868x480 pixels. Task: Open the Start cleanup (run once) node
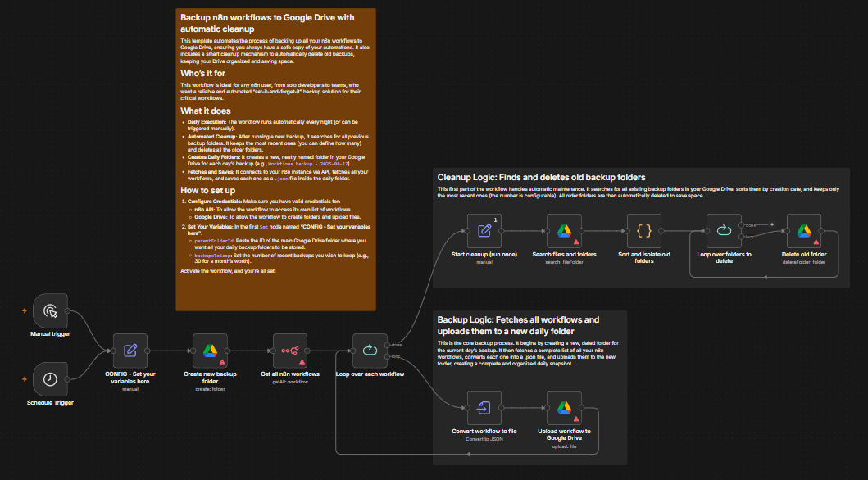(x=484, y=231)
